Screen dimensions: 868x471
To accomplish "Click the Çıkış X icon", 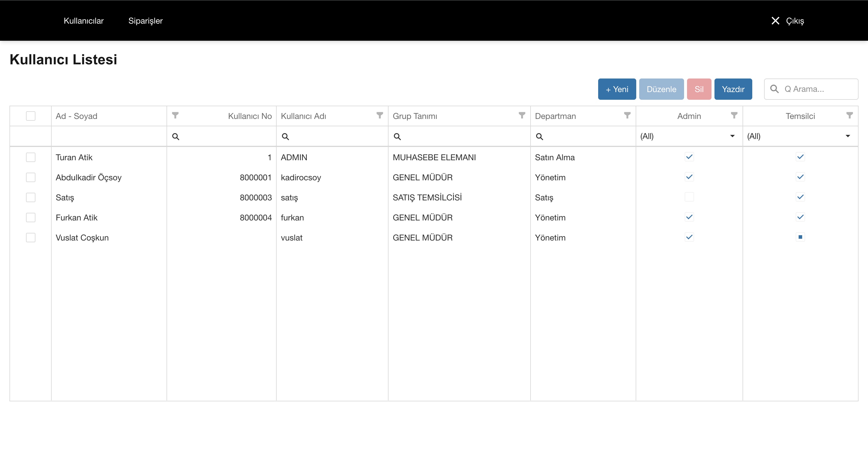I will (775, 21).
